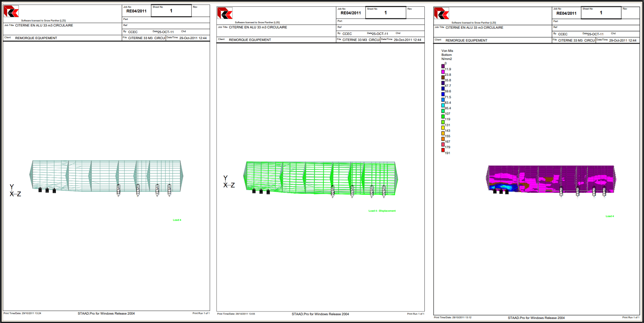The height and width of the screenshot is (323, 644).
Task: Click the Y-X-Z axis marker on the wireframe page
Action: [x=15, y=190]
